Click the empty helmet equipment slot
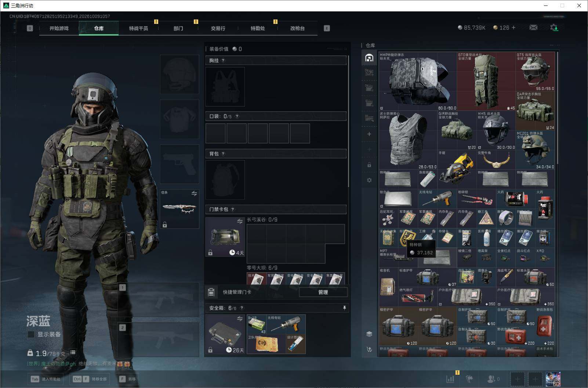This screenshot has width=588, height=388. coord(179,75)
